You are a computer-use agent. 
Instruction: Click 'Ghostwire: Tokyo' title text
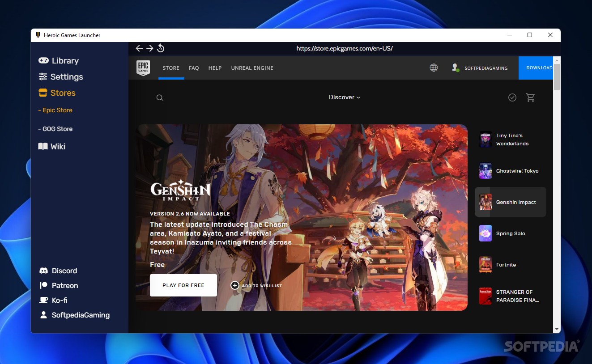pyautogui.click(x=517, y=171)
